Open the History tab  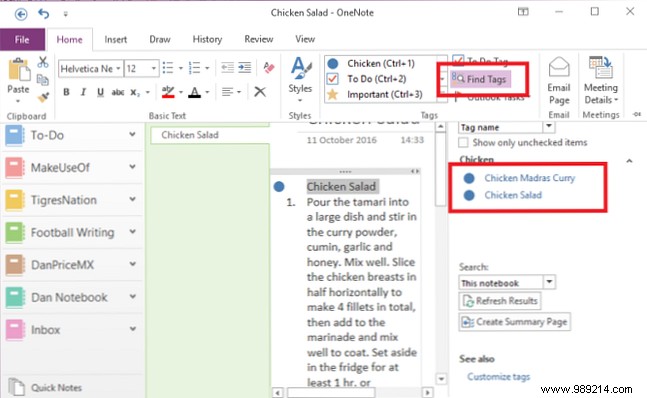207,39
